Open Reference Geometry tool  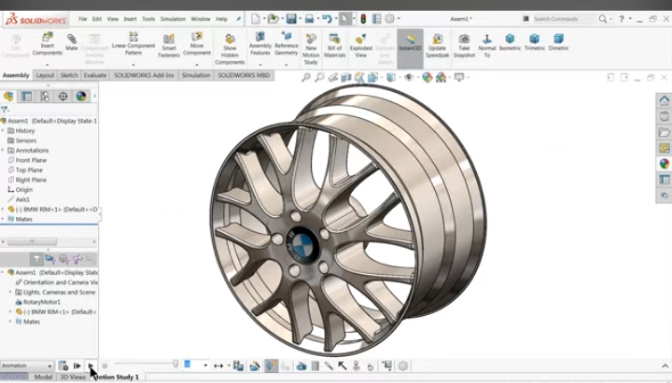286,44
